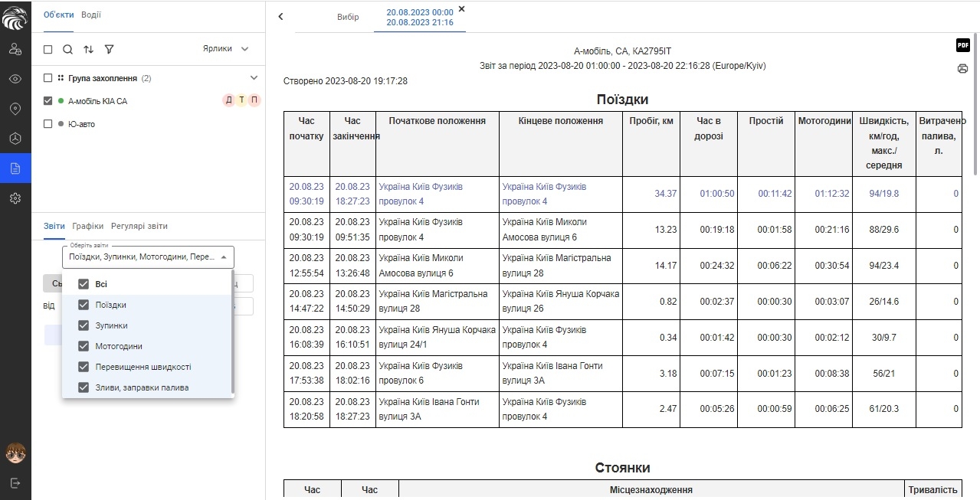Viewport: 980px width, 500px height.
Task: Click the summary end position link Фузиків провулок 4
Action: [544, 194]
